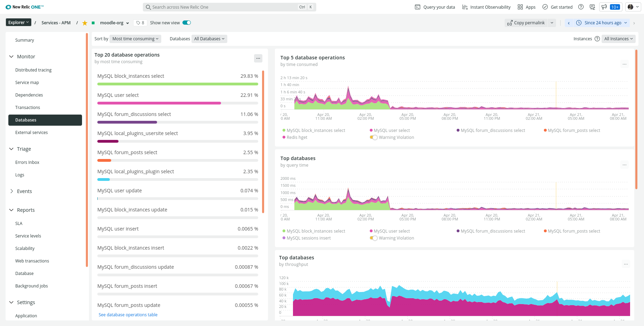The image size is (644, 326).
Task: Open Service map page
Action: tap(27, 83)
